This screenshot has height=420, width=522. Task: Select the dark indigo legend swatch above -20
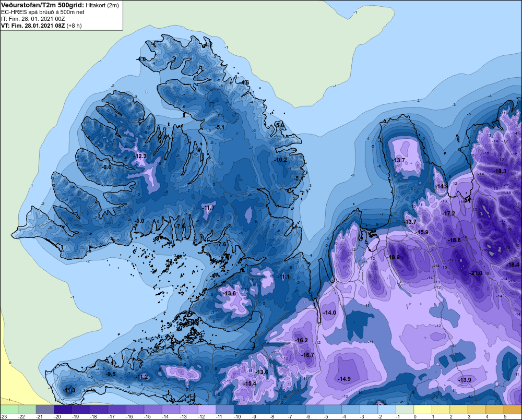(x=63, y=409)
